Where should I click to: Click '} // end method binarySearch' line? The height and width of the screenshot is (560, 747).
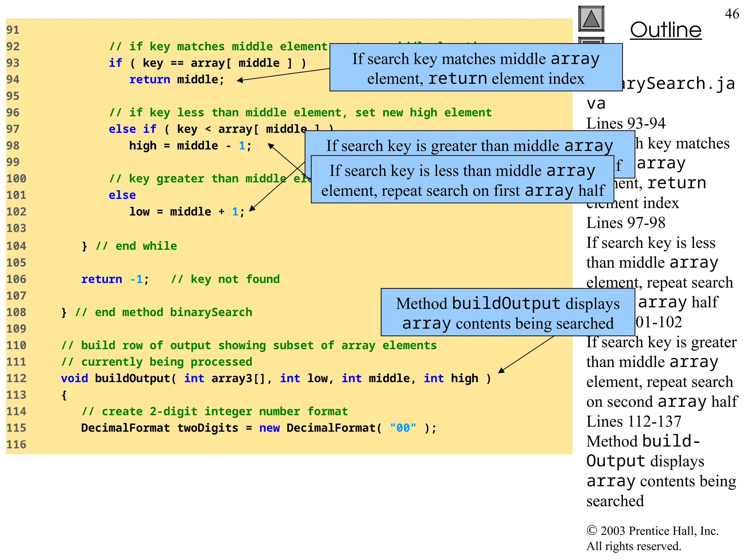pyautogui.click(x=157, y=312)
